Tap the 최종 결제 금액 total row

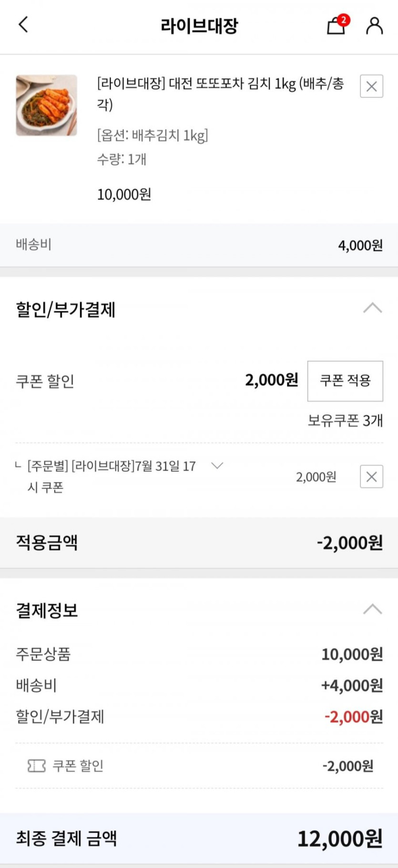[x=199, y=838]
